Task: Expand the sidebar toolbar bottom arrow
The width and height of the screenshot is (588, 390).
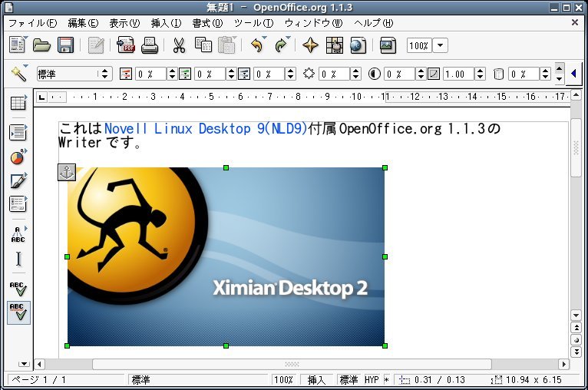Action: coord(24,364)
